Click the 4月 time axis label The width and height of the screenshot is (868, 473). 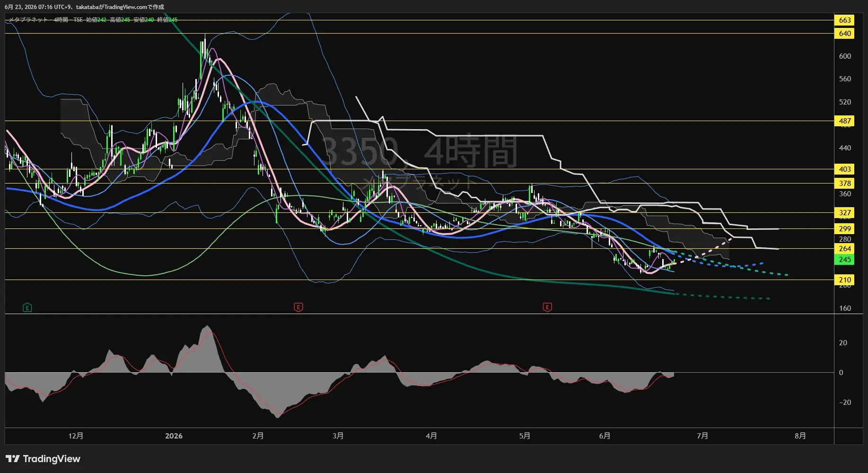[431, 436]
